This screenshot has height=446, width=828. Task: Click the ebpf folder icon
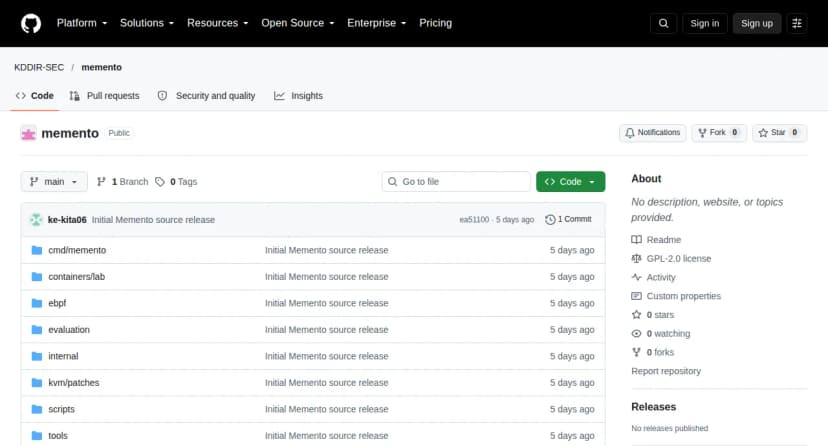click(36, 303)
